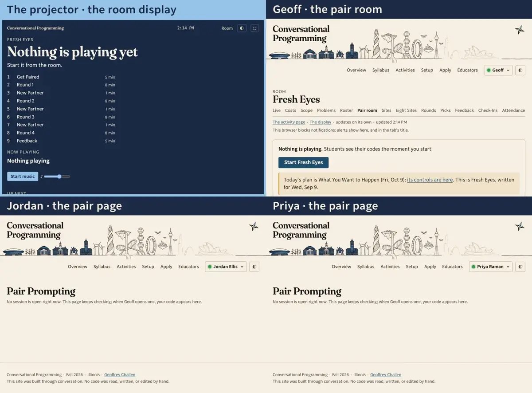Switch to the Eight Sites tab
Screen dimensions: 532x393
[x=406, y=110]
